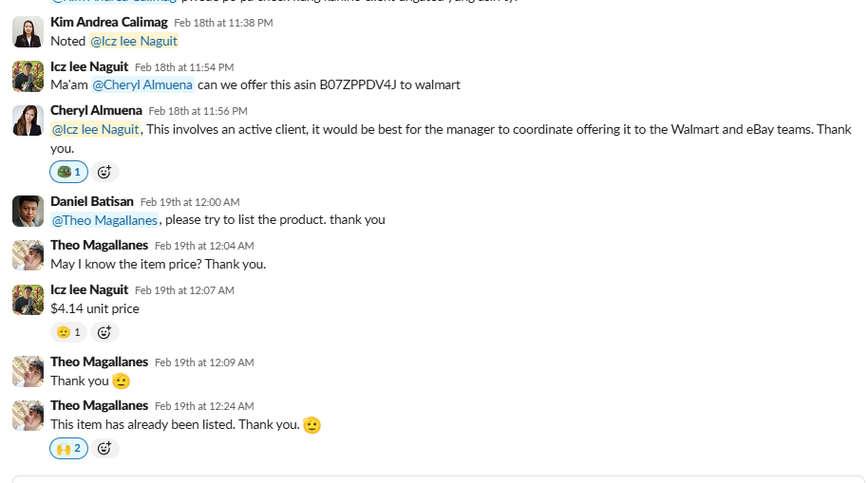Screen dimensions: 868x483
Task: Toggle the frog reaction on Cheryl's message
Action: (x=68, y=172)
